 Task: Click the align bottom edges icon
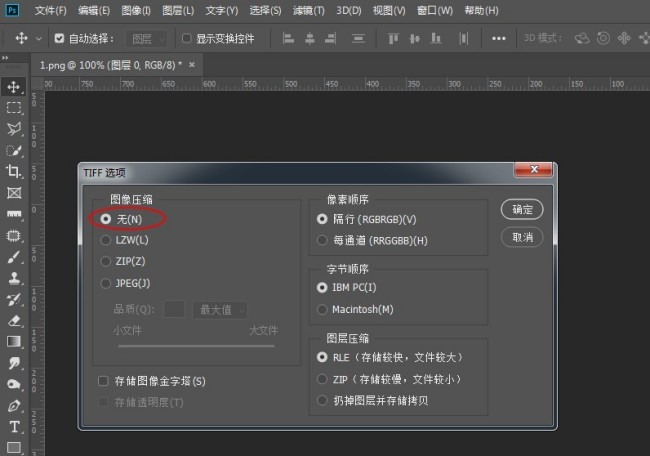(436, 39)
